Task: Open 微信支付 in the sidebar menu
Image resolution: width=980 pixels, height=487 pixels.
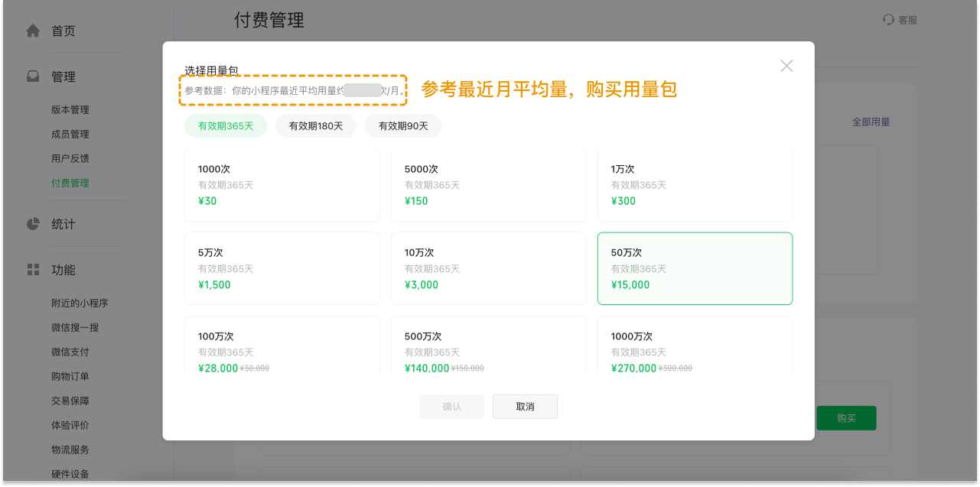Action: 70,352
